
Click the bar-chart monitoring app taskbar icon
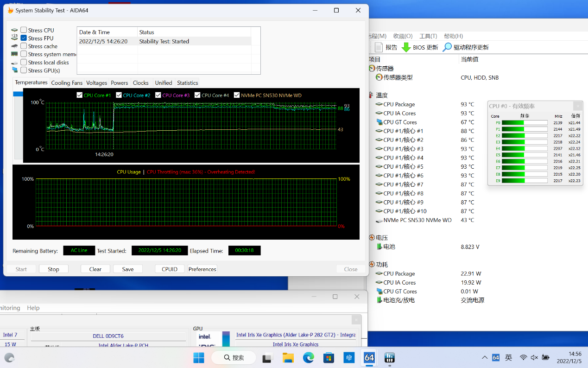[390, 358]
